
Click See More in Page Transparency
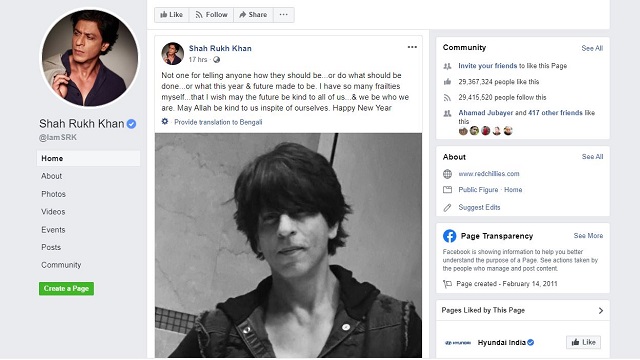coord(588,236)
